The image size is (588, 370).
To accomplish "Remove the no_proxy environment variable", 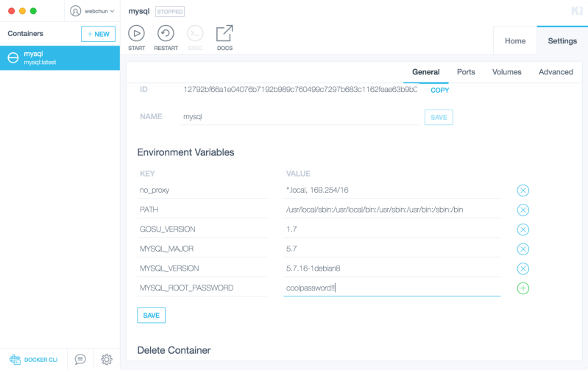I will coord(523,191).
